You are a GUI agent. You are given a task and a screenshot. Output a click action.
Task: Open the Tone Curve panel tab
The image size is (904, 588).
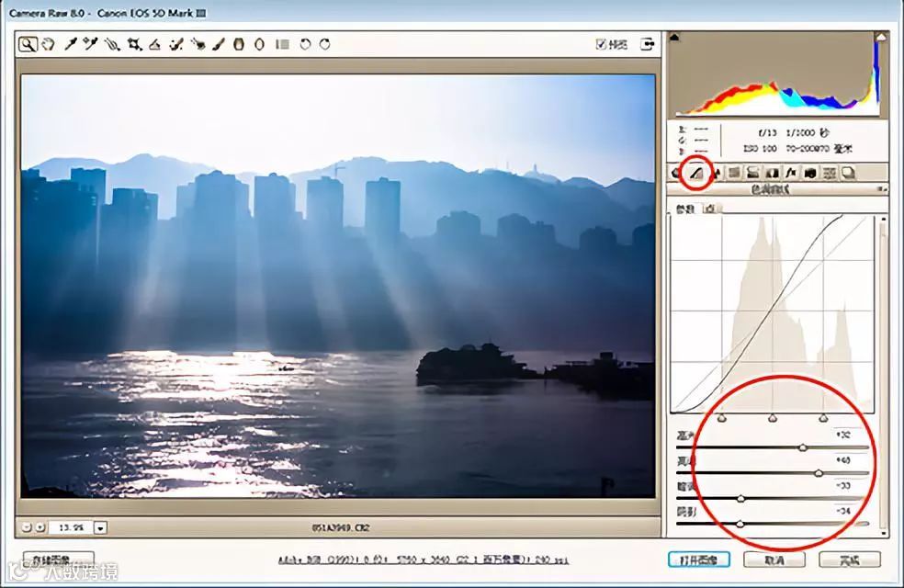point(697,173)
